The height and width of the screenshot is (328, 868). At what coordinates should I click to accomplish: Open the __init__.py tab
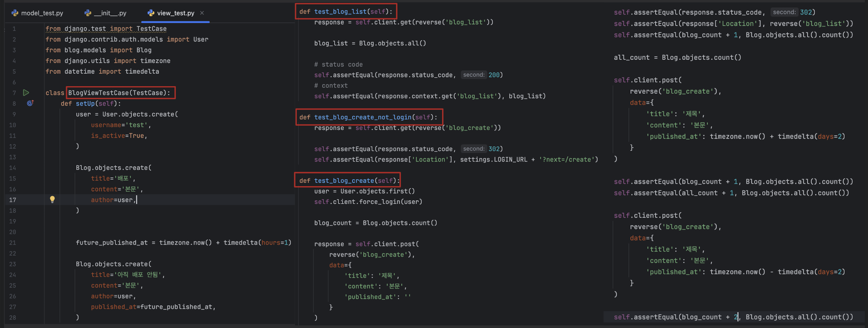[110, 13]
